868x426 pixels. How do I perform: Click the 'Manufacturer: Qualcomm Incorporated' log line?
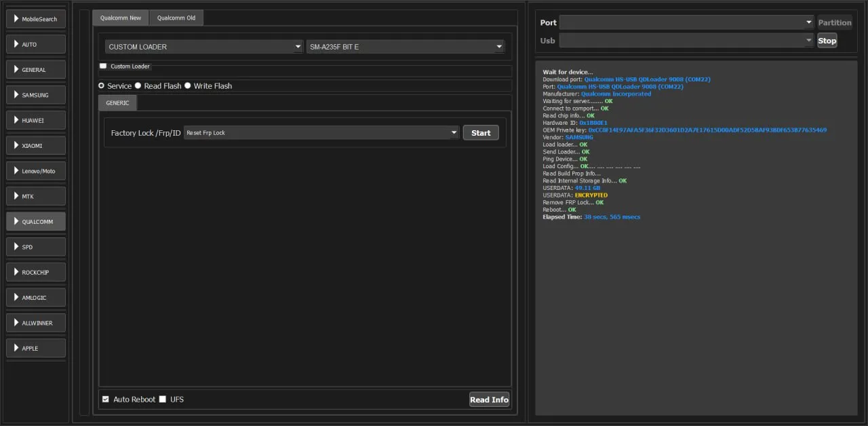point(597,94)
